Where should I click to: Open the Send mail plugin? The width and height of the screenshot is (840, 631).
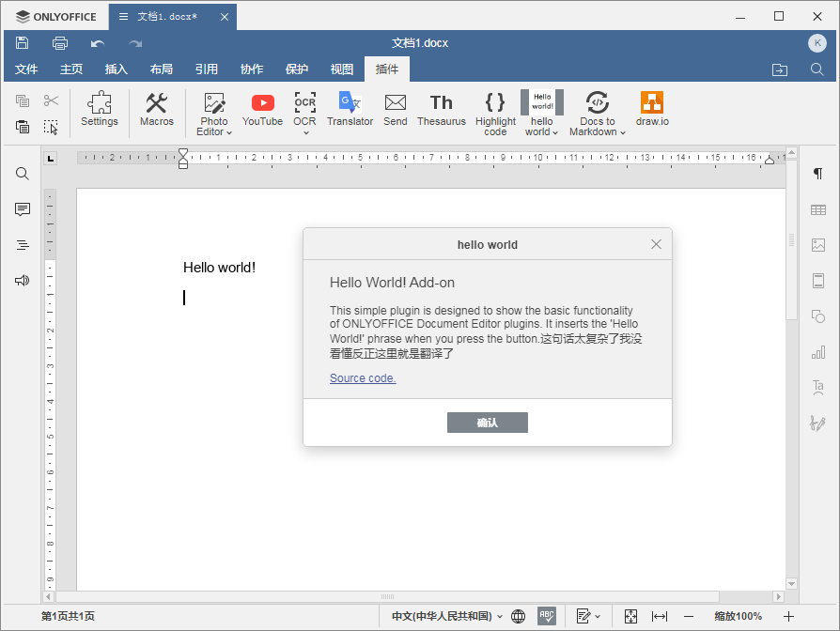(396, 109)
